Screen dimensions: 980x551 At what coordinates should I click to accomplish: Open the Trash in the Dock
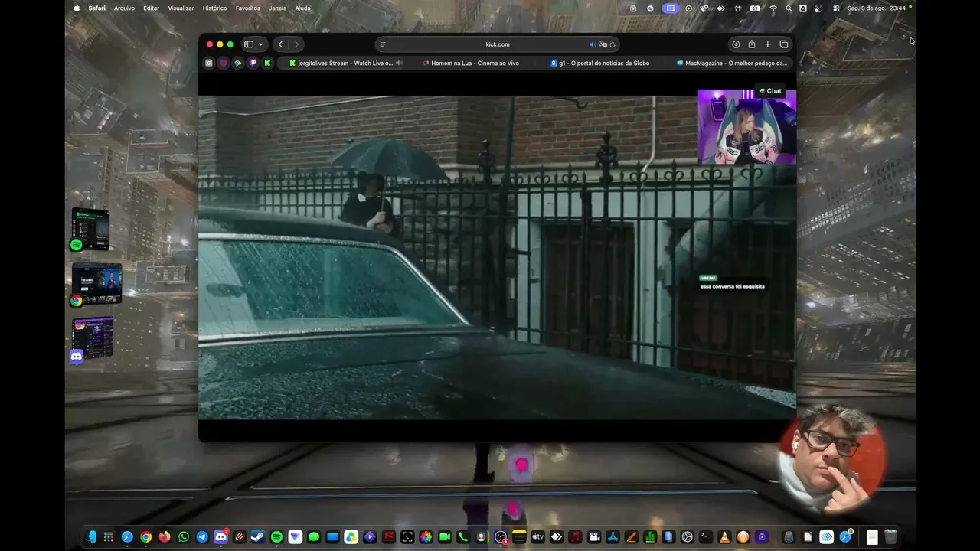[890, 537]
